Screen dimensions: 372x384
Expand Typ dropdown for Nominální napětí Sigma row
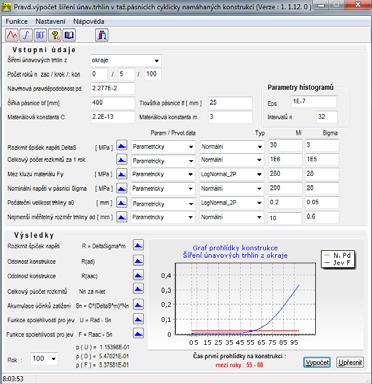point(260,189)
